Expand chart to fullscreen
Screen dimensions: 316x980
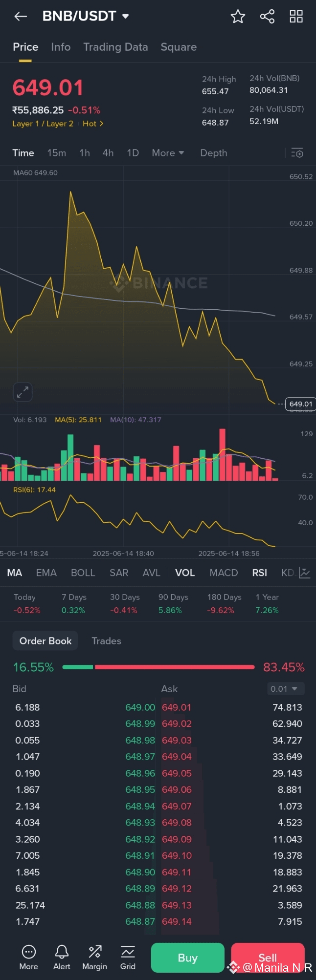(23, 392)
